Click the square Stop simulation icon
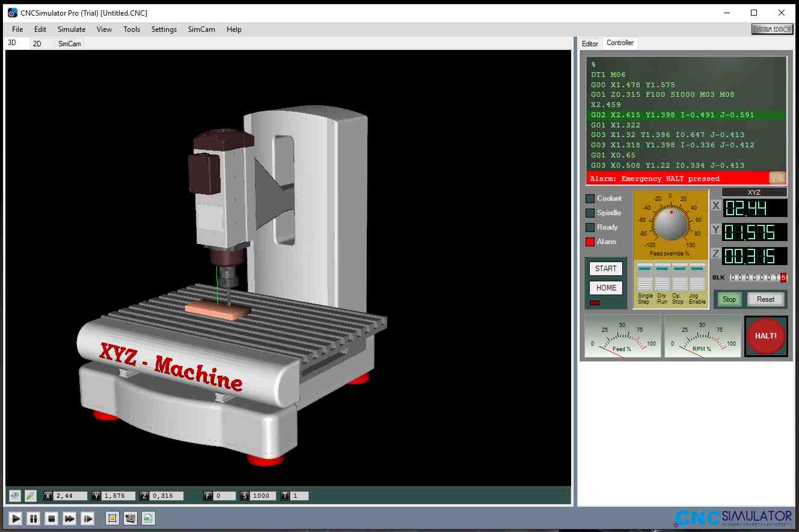This screenshot has height=532, width=799. tap(52, 518)
